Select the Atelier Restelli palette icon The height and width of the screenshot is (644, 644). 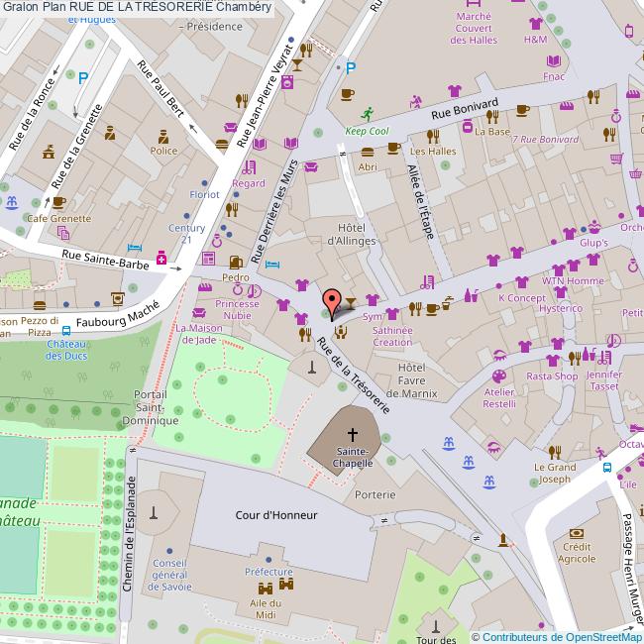pyautogui.click(x=499, y=376)
